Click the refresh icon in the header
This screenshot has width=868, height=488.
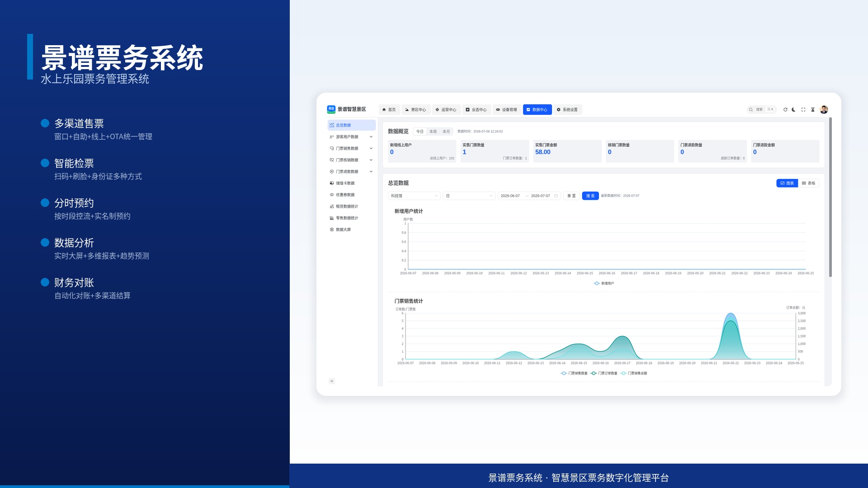click(x=785, y=110)
